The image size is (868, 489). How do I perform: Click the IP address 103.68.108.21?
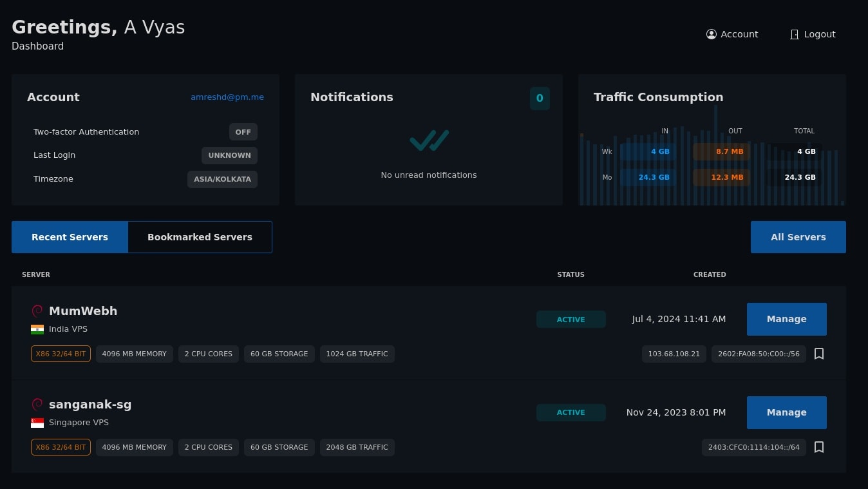point(674,354)
